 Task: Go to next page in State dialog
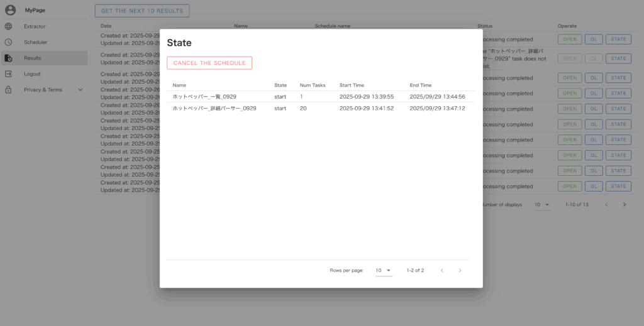460,271
